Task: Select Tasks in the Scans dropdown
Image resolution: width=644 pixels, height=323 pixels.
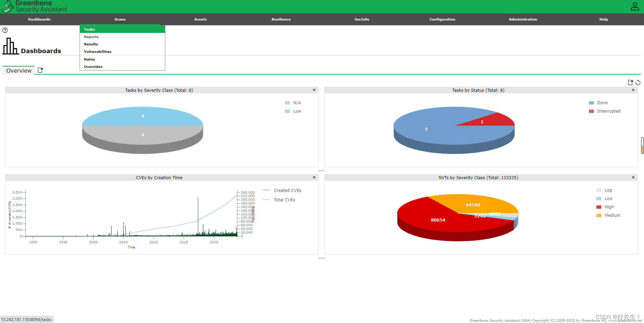Action: coord(122,29)
